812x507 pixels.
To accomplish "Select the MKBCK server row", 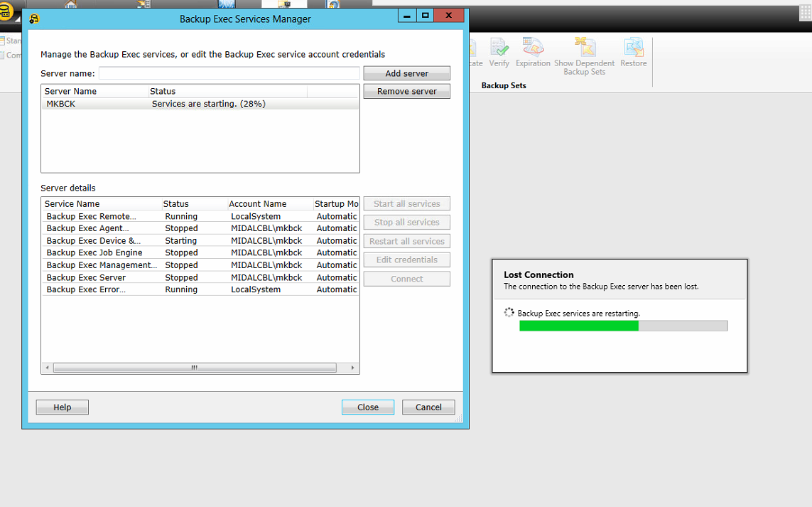I will tap(200, 104).
